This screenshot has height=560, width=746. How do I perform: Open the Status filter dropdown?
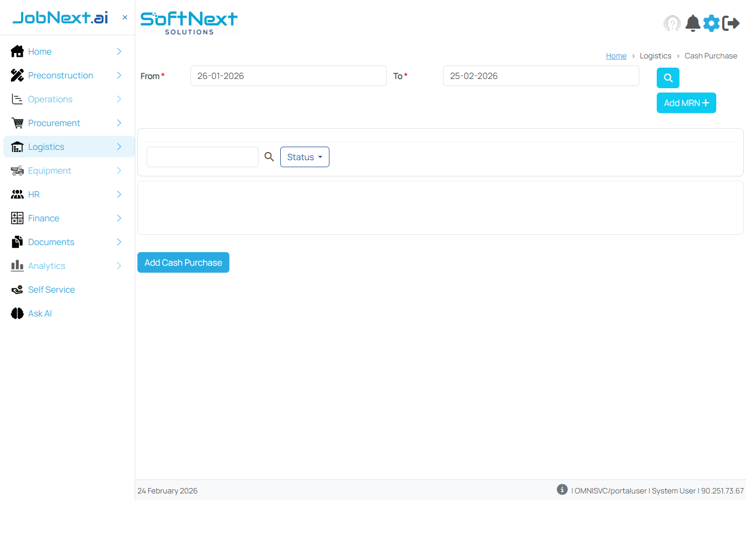click(x=305, y=157)
